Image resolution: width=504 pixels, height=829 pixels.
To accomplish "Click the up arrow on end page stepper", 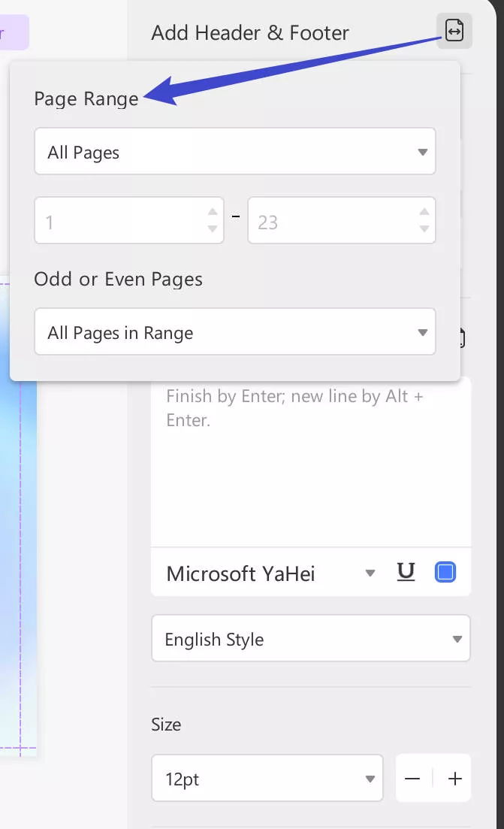I will (x=424, y=210).
